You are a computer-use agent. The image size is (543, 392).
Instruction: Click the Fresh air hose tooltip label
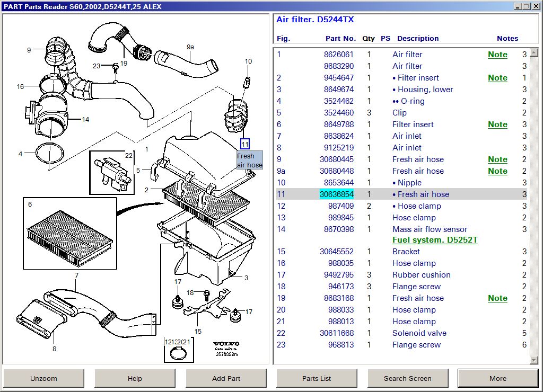point(250,161)
